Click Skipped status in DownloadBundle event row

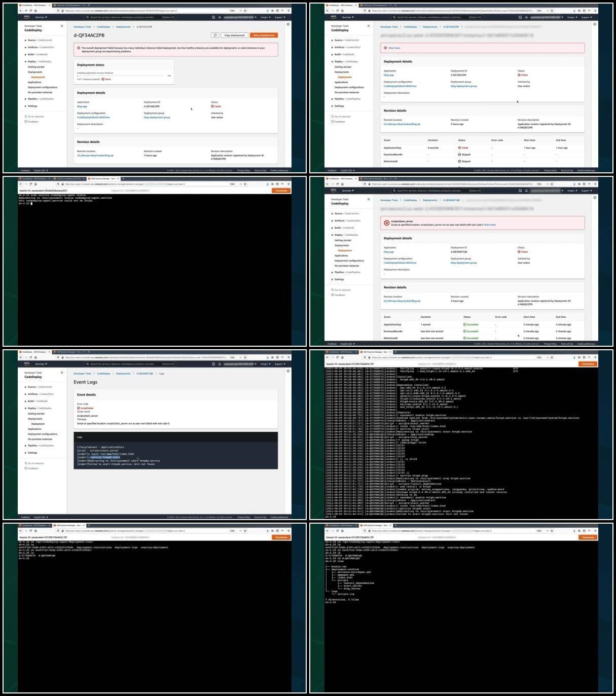point(464,154)
